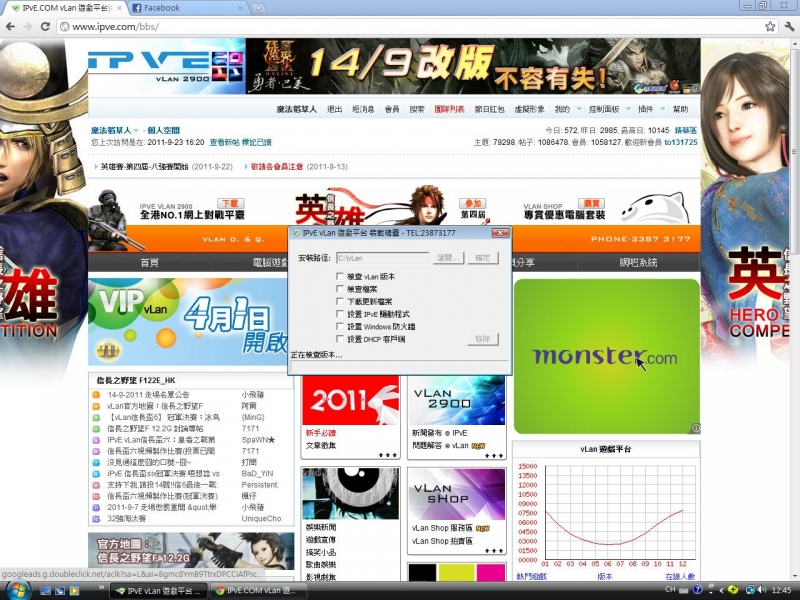Open Chrome wrench settings menu
800x600 pixels.
pyautogui.click(x=789, y=27)
